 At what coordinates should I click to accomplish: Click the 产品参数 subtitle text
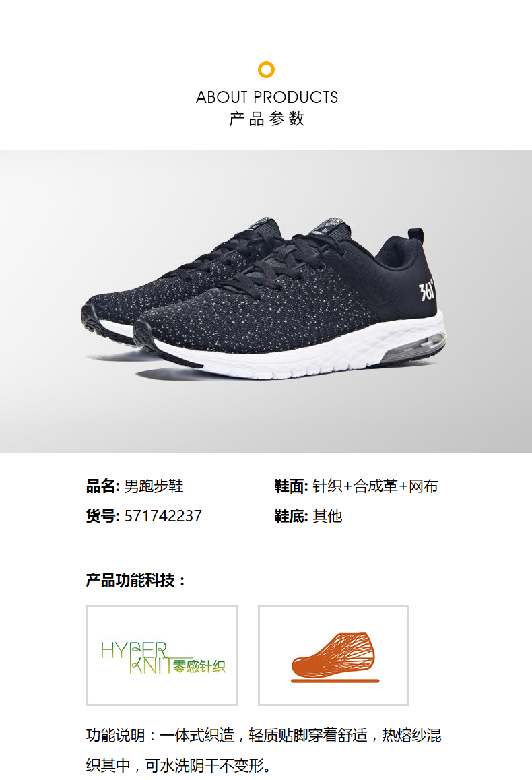coord(267,119)
